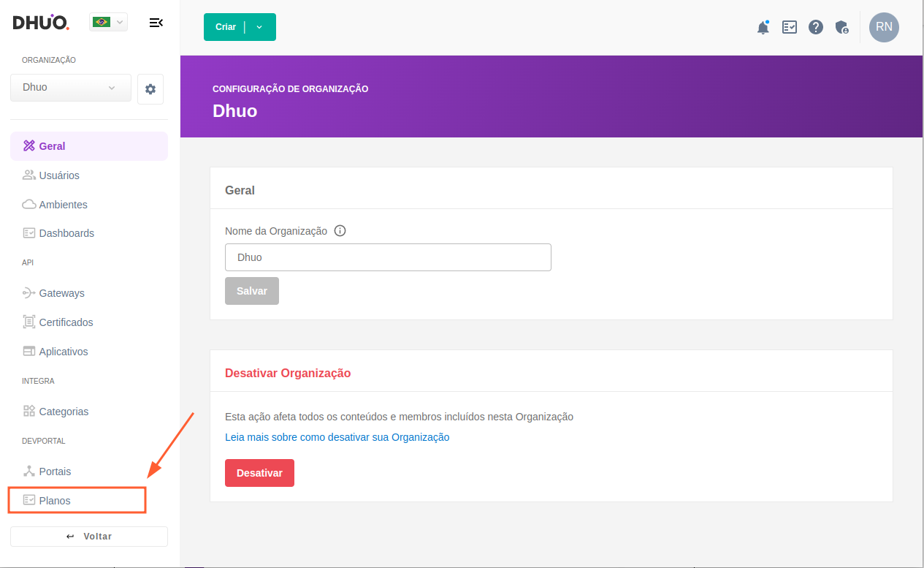Open the Dhuo organization dropdown
The image size is (924, 568).
click(x=71, y=88)
